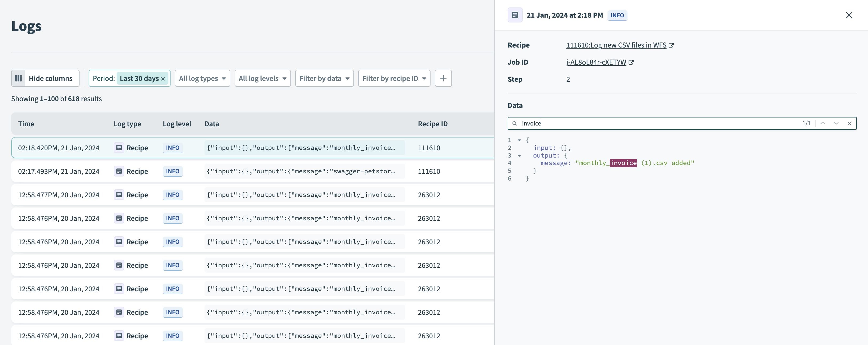Click inside the Data search input field

(640, 123)
